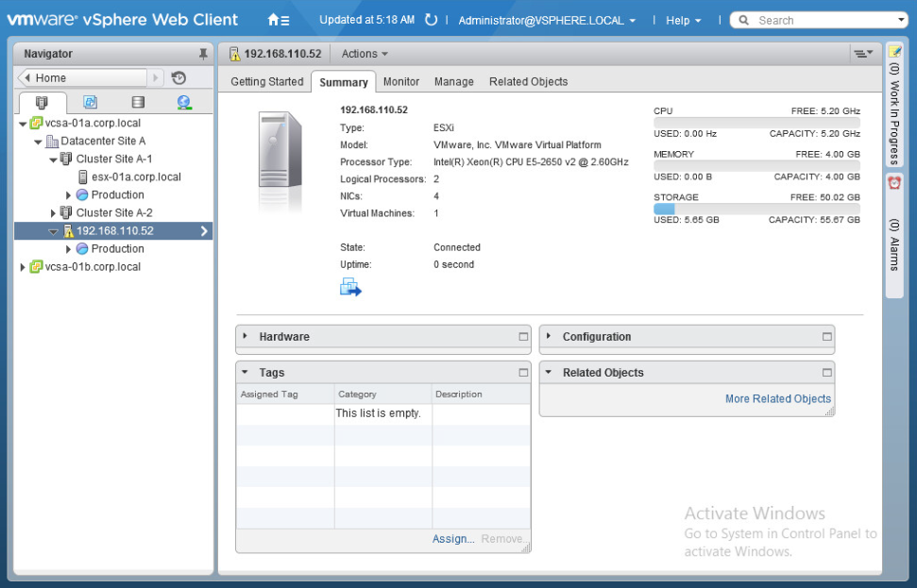Click the migrate virtual machine icon under Uptime

350,287
